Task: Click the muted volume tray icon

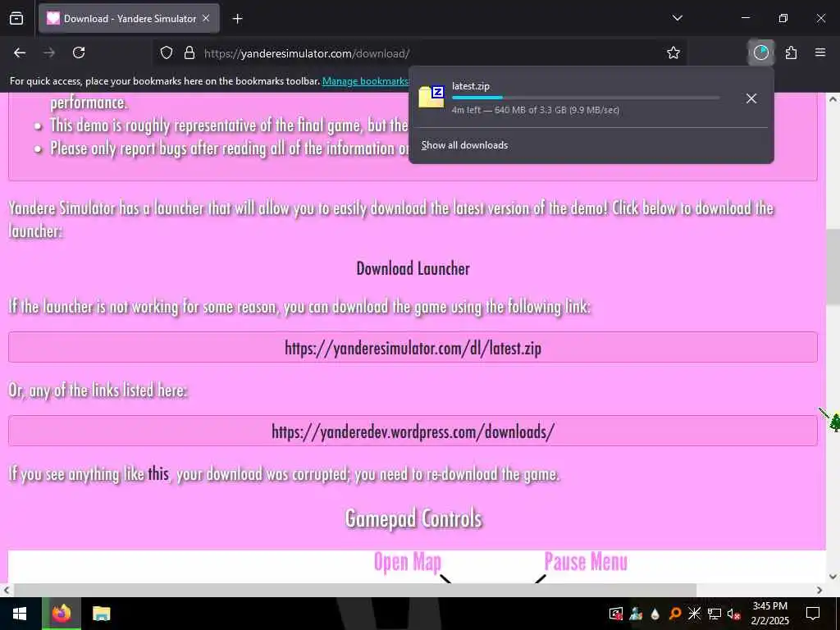Action: (733, 614)
